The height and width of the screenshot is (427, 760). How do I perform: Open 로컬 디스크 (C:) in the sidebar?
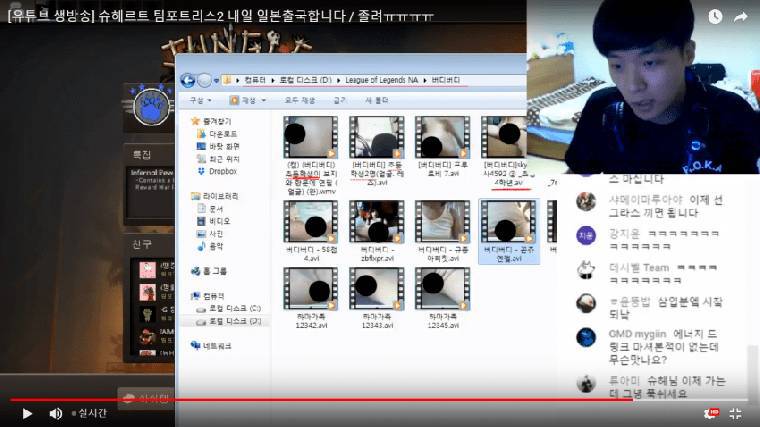(x=235, y=309)
